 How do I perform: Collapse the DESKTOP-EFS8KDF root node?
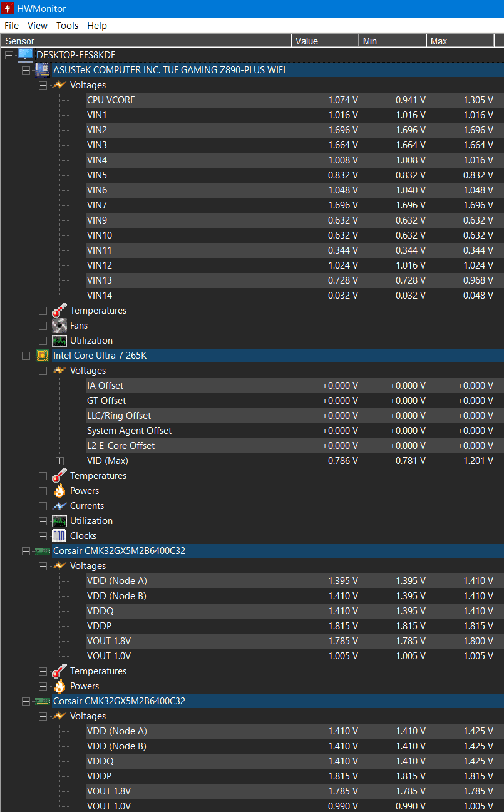coord(9,55)
